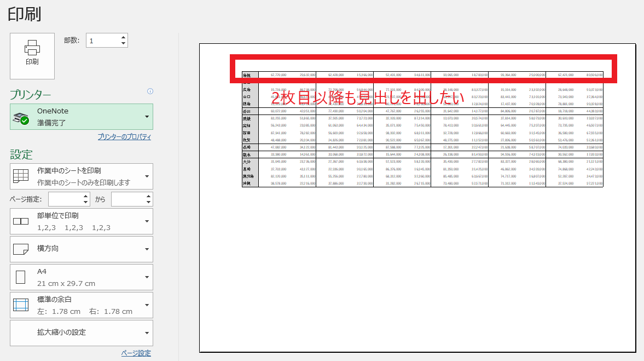Decrease the 部数 copies count with down arrow
Screen dimensions: 644x361
coord(123,43)
